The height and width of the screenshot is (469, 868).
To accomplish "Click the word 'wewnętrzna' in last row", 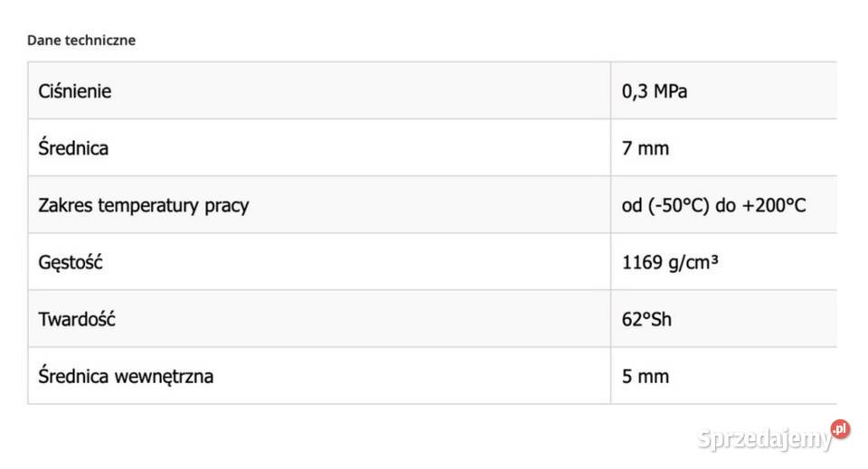I will (x=164, y=376).
